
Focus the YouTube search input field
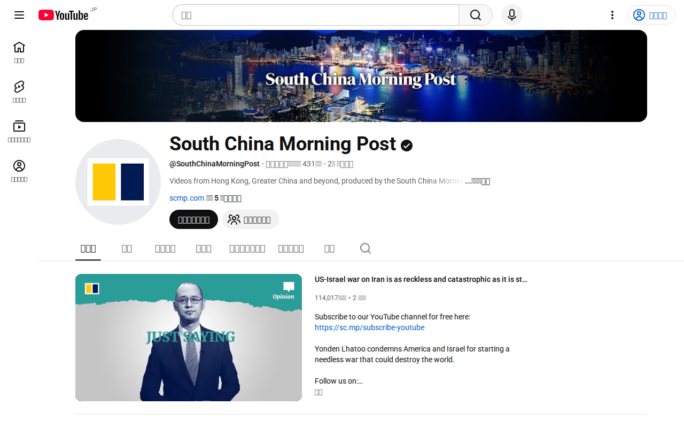click(x=316, y=15)
